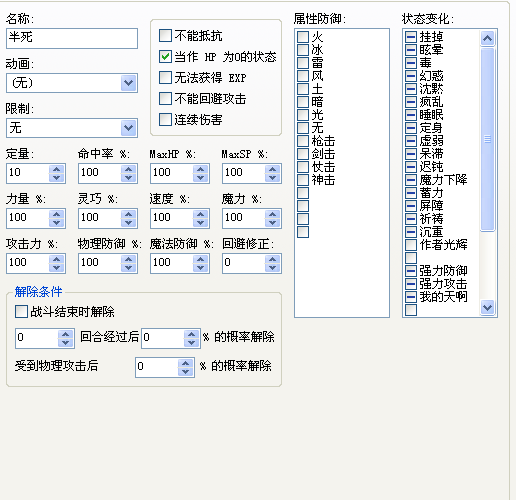516x500 pixels.
Task: Toggle 风 element defense checkbox
Action: 303,76
